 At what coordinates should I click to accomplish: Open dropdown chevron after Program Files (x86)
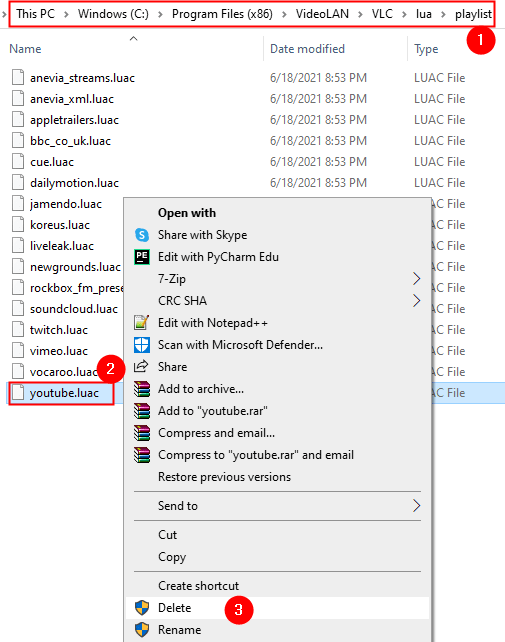[x=284, y=15]
